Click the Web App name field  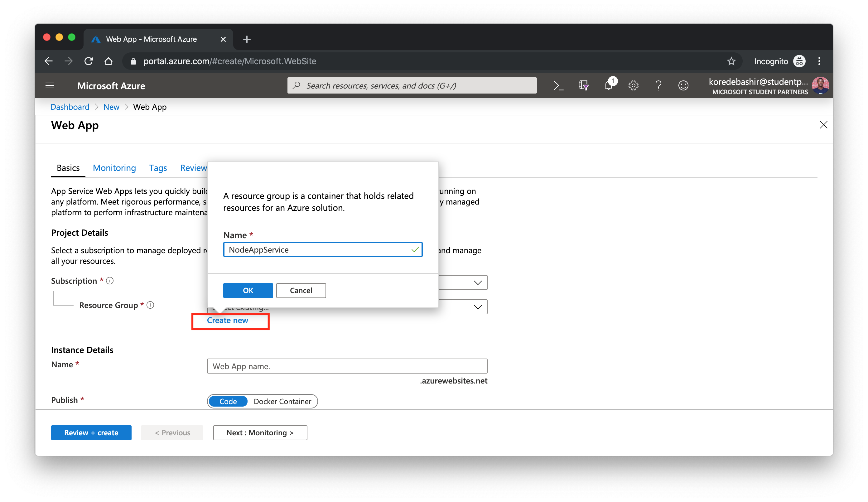tap(347, 366)
